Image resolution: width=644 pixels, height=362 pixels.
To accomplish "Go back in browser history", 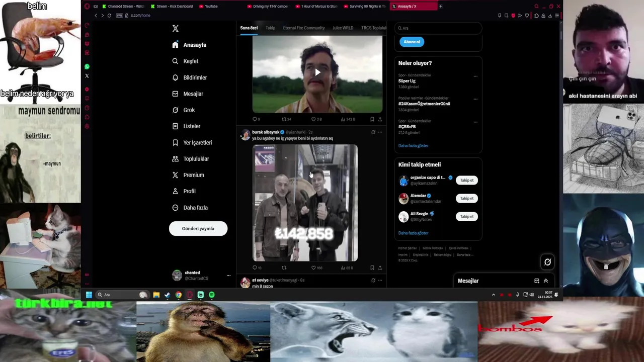I will pyautogui.click(x=96, y=16).
